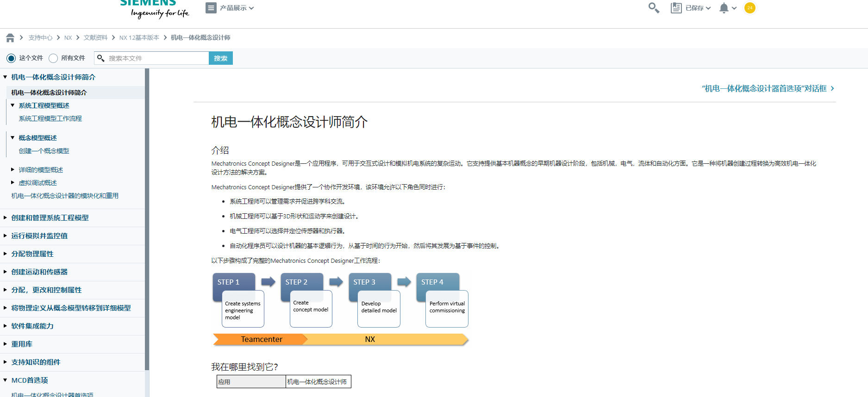868x397 pixels.
Task: Open 支持中心 breadcrumb link
Action: click(40, 37)
